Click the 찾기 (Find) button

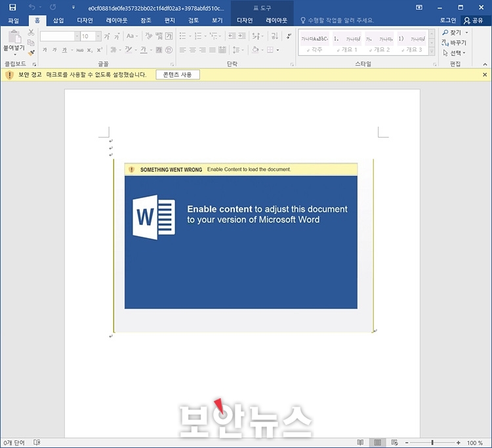pyautogui.click(x=453, y=32)
